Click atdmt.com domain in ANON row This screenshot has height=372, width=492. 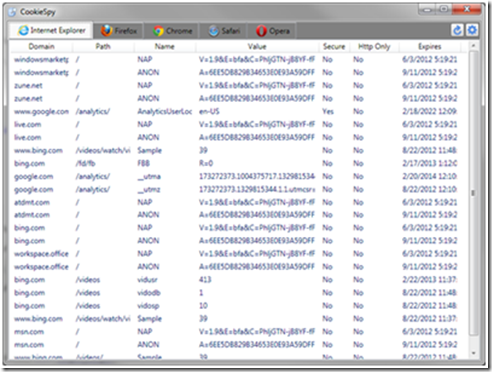tap(32, 215)
